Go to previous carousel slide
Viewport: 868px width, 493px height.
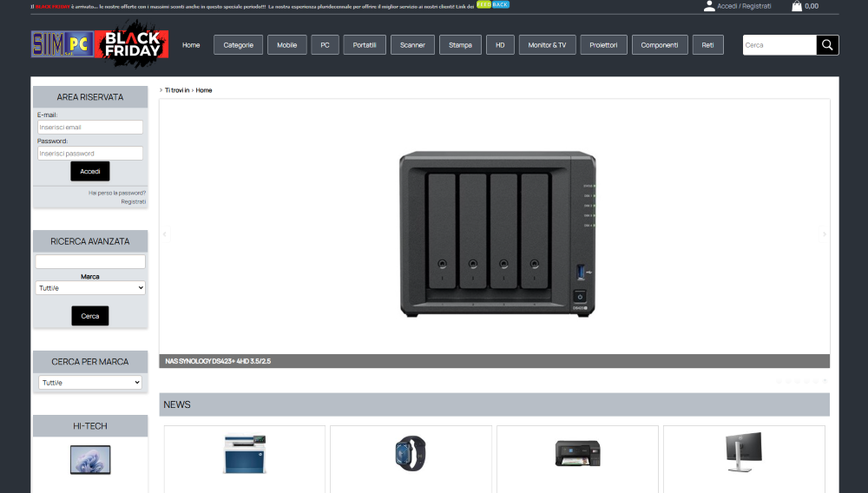pos(164,234)
